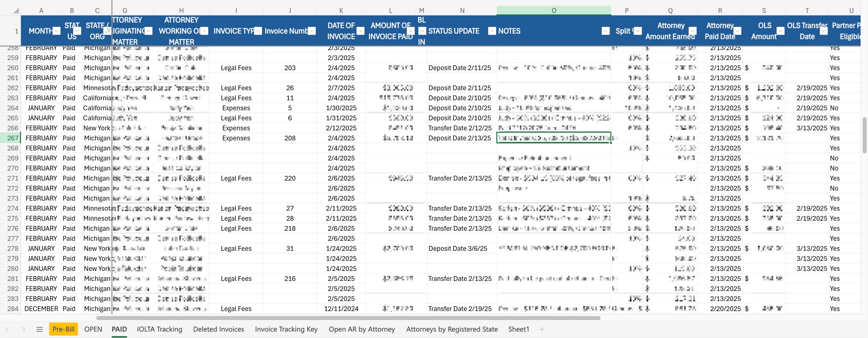Expand the DATE OF INVOICE filter arrow

click(x=360, y=31)
